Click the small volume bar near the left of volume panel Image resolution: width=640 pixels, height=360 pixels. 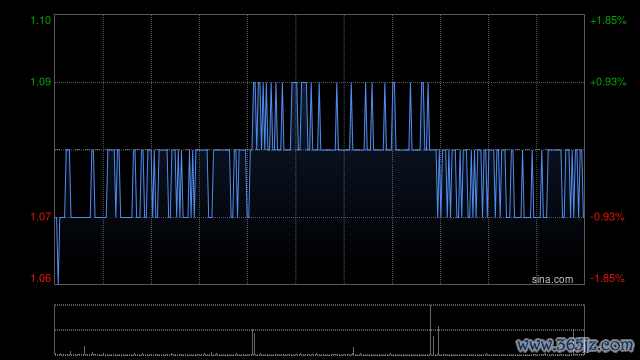(x=84, y=350)
